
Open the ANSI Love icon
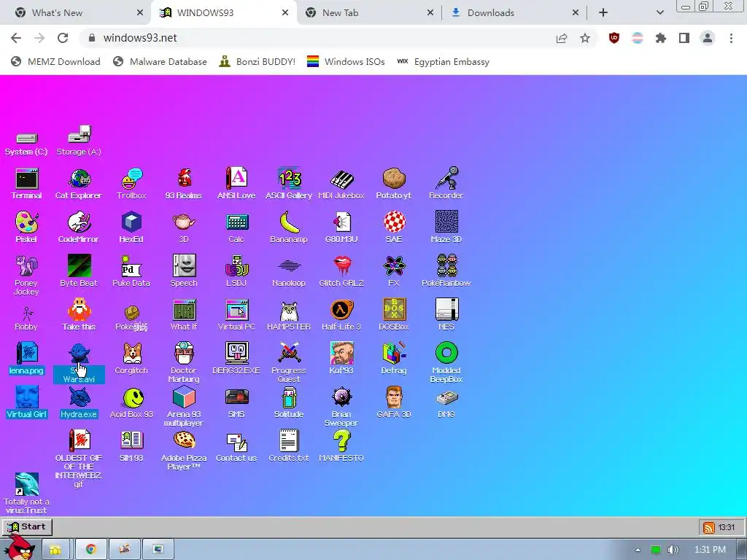pyautogui.click(x=236, y=183)
